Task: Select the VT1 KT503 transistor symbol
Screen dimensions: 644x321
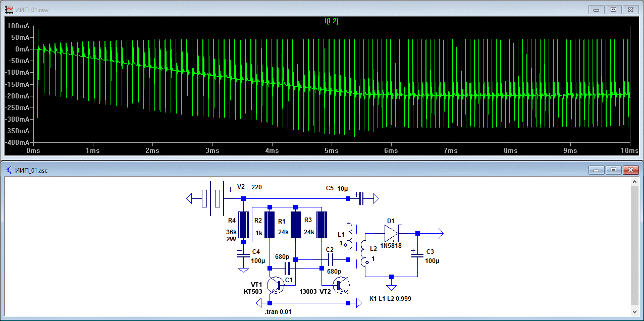Action: pos(276,285)
